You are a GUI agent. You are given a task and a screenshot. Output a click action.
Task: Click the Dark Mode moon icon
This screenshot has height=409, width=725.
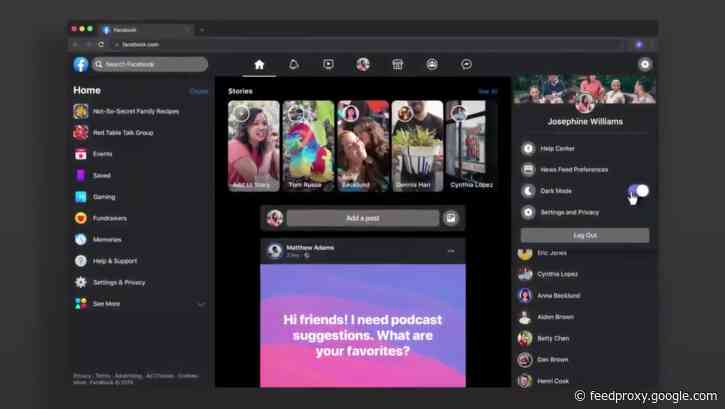click(x=528, y=191)
